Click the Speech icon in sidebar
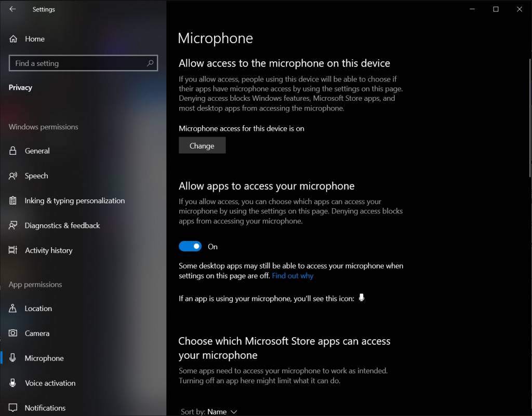 (14, 176)
